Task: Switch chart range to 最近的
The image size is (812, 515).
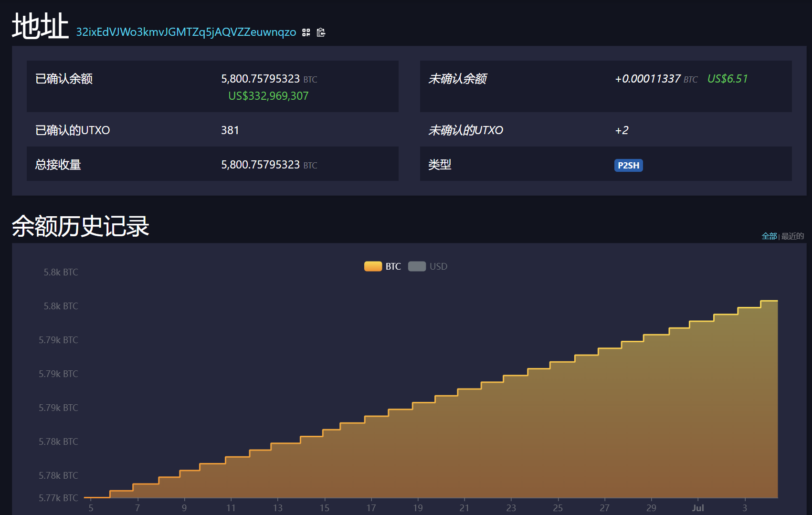Action: [x=792, y=236]
